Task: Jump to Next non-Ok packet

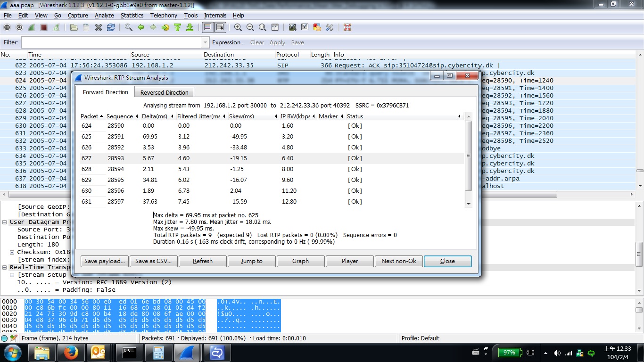Action: coord(399,261)
